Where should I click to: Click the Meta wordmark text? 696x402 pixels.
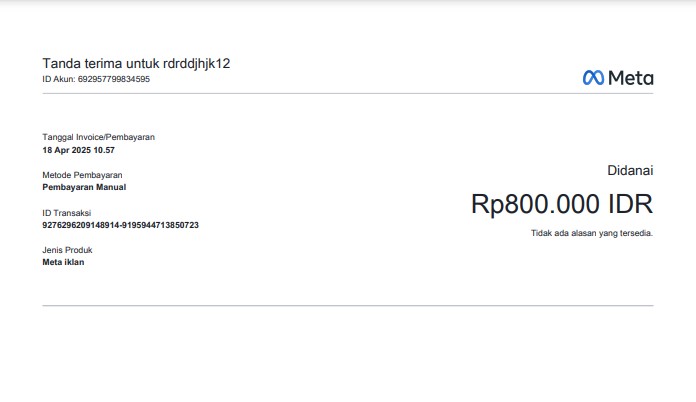tap(631, 78)
